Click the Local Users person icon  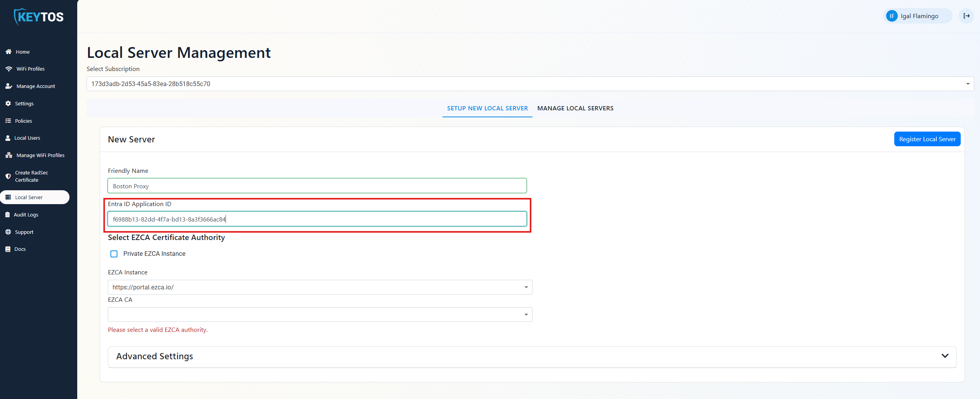8,138
